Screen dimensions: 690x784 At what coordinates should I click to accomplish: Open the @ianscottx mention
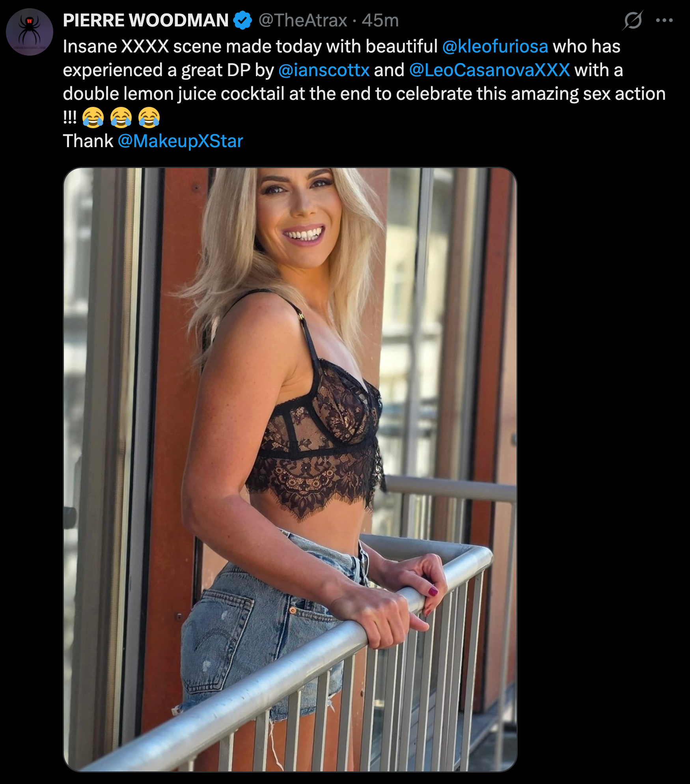[x=324, y=70]
